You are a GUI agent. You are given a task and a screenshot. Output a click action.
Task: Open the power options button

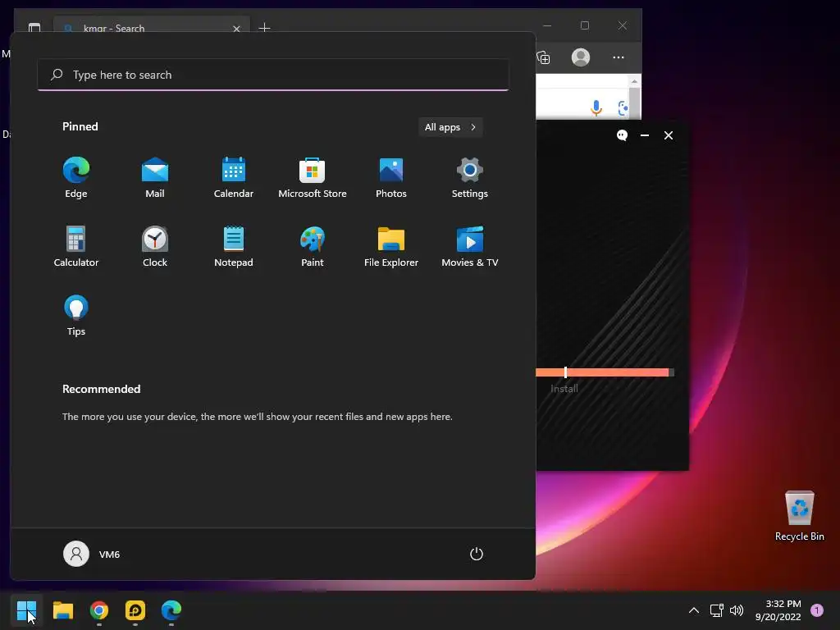(477, 554)
